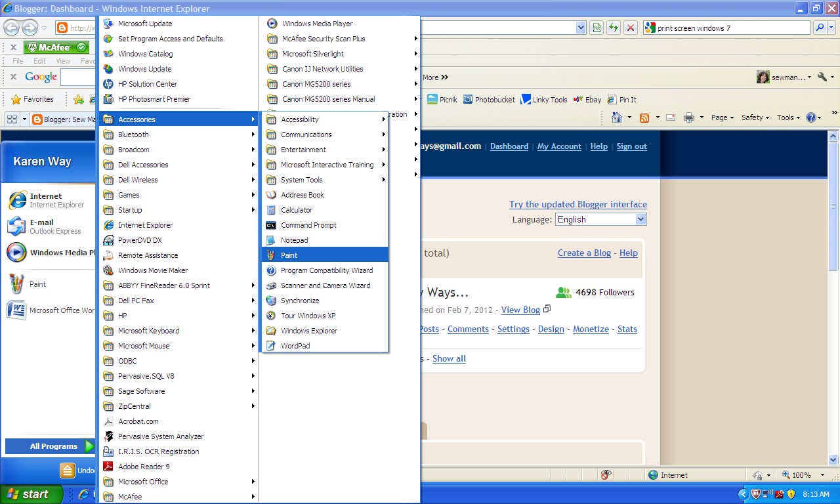Launch Pervasive System Analyzer

178,436
